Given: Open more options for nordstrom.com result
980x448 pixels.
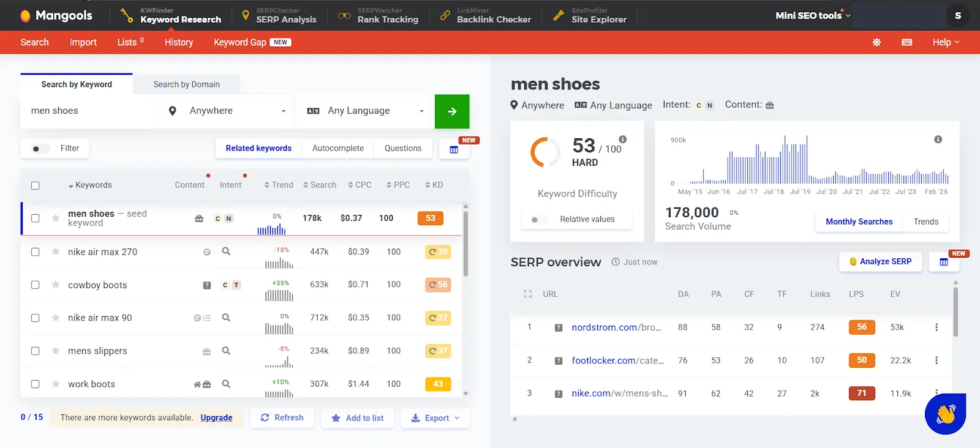Looking at the screenshot, I should coord(936,327).
